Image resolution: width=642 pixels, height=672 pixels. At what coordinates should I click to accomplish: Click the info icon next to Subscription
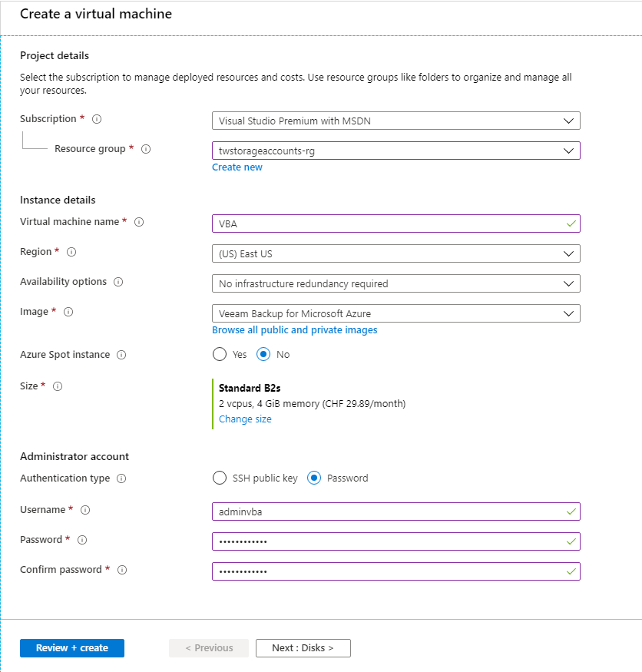click(x=98, y=119)
